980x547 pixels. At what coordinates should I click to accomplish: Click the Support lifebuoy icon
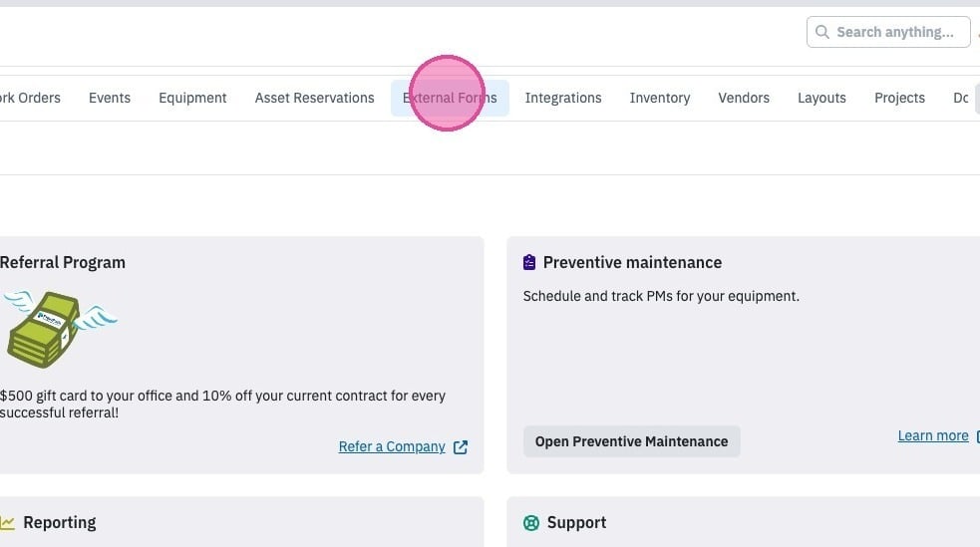coord(531,523)
